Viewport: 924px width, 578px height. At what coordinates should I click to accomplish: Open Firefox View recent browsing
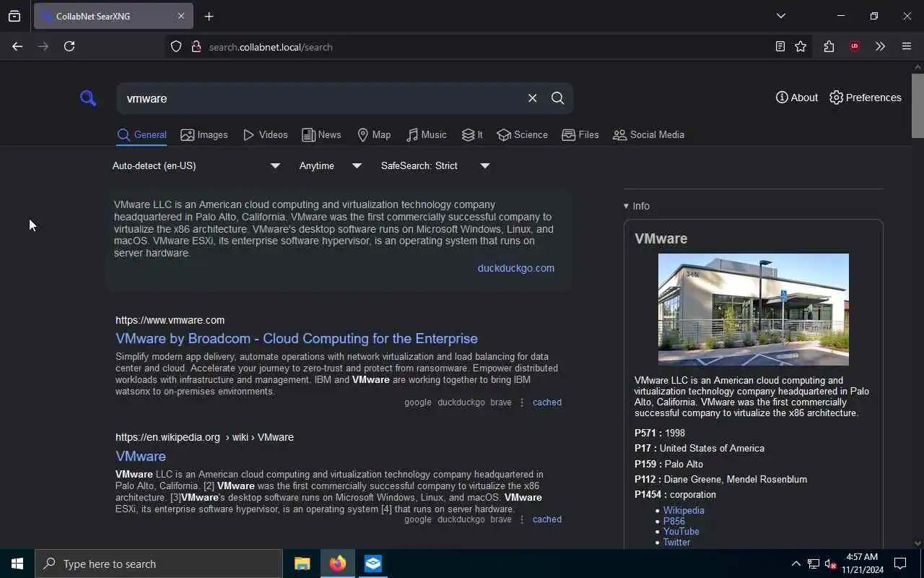pyautogui.click(x=14, y=16)
